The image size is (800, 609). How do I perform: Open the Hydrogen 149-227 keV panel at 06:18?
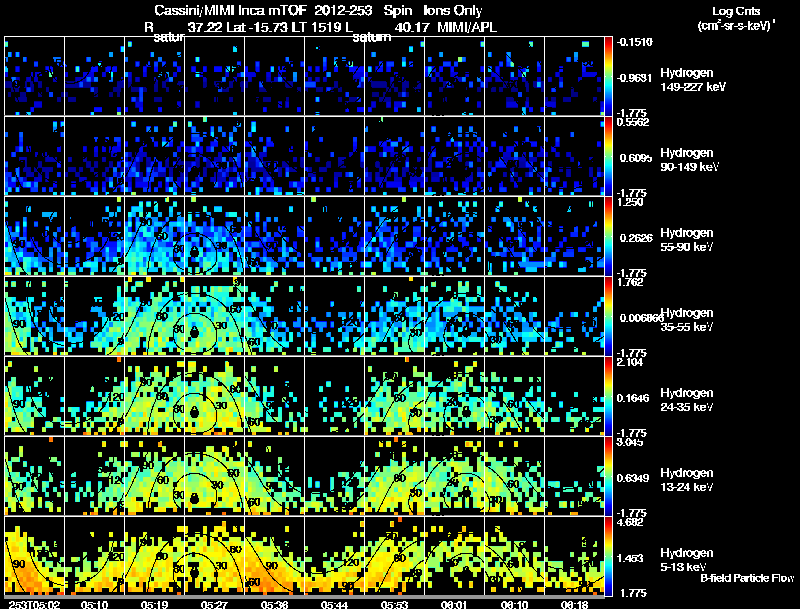tap(574, 76)
